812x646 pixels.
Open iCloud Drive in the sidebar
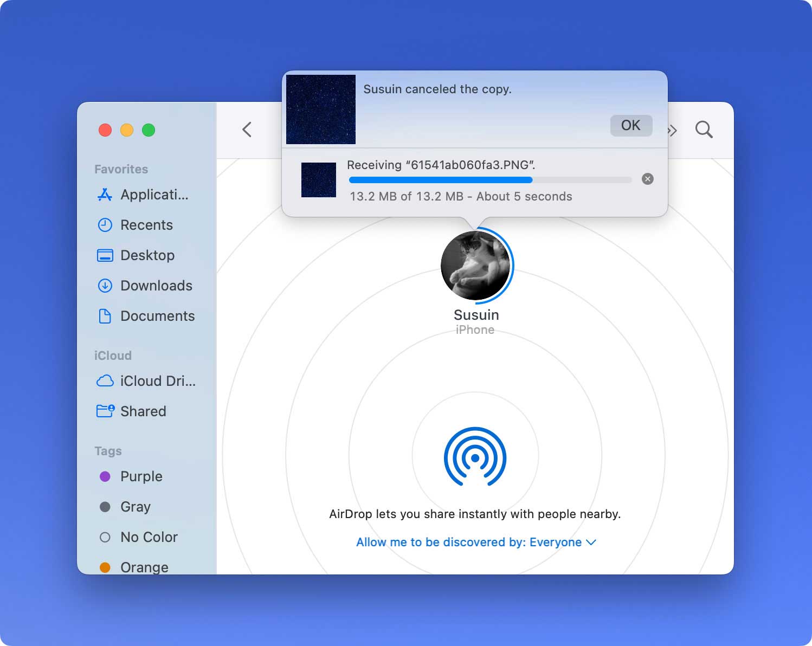[146, 381]
